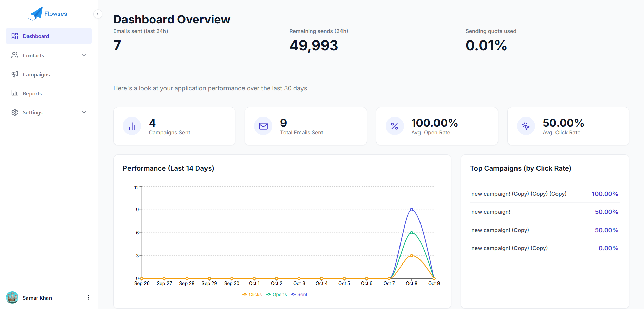Click the Settings gear icon
Viewport: 644px width, 309px height.
tap(15, 112)
